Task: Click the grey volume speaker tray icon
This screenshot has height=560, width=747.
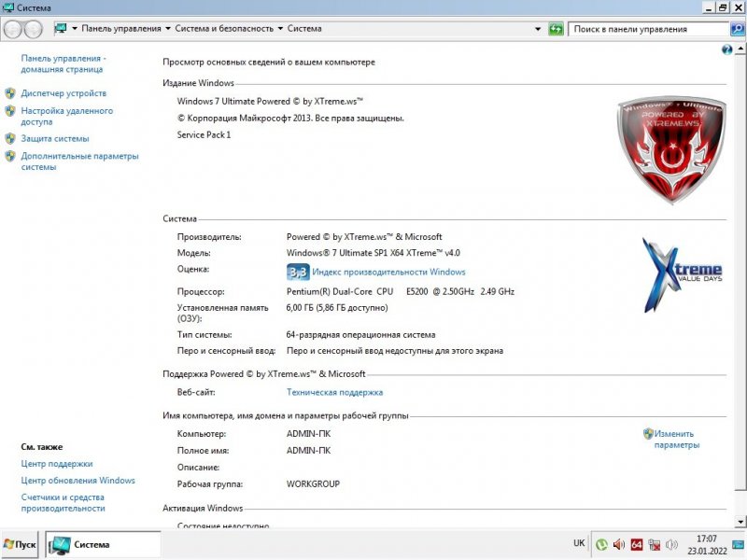Action: coord(671,544)
